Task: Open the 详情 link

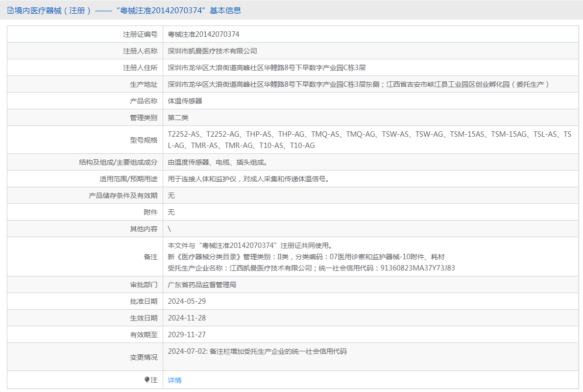Action: tap(174, 380)
